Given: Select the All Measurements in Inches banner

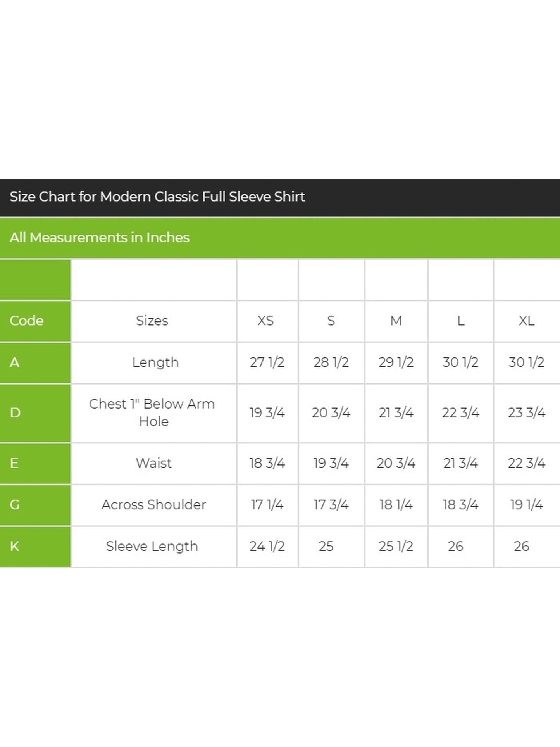Looking at the screenshot, I should (x=280, y=238).
